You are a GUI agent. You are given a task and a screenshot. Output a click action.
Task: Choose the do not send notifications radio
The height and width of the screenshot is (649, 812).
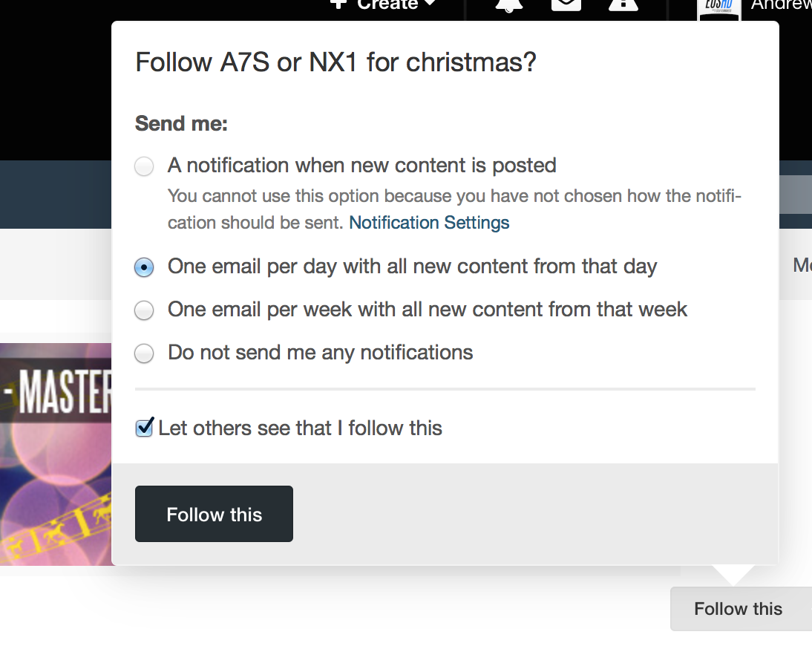144,353
